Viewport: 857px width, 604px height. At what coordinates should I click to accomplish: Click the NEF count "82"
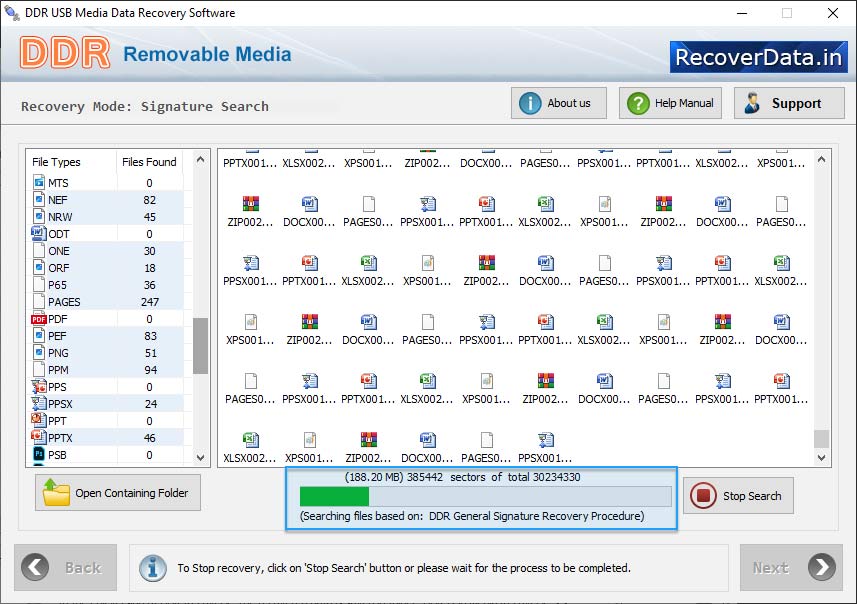[150, 200]
